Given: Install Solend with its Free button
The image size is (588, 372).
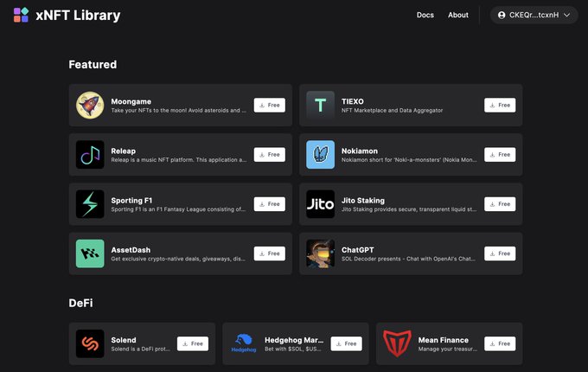Looking at the screenshot, I should point(193,343).
